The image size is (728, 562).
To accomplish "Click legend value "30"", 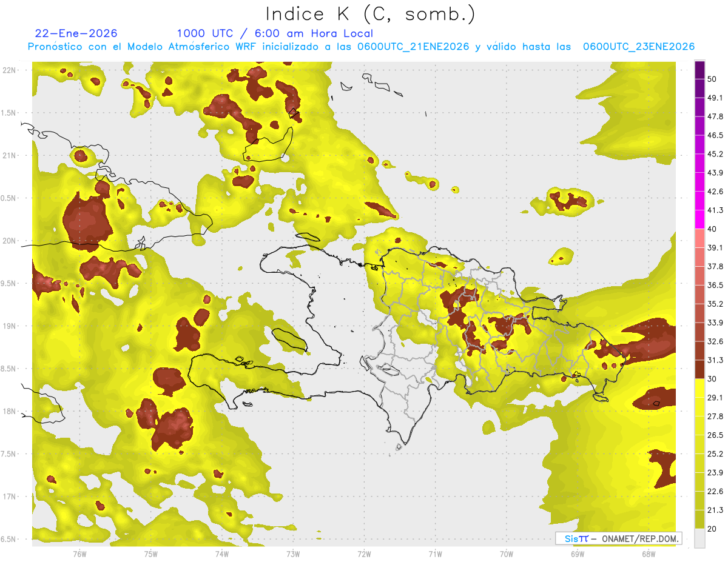I will point(712,379).
